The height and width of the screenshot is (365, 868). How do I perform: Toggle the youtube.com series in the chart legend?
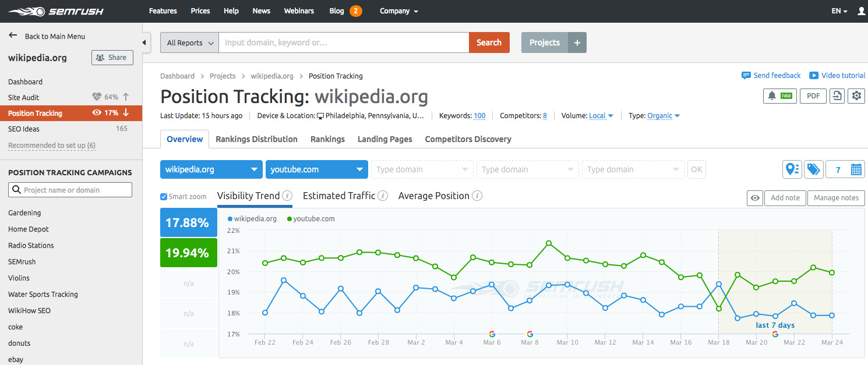tap(311, 219)
